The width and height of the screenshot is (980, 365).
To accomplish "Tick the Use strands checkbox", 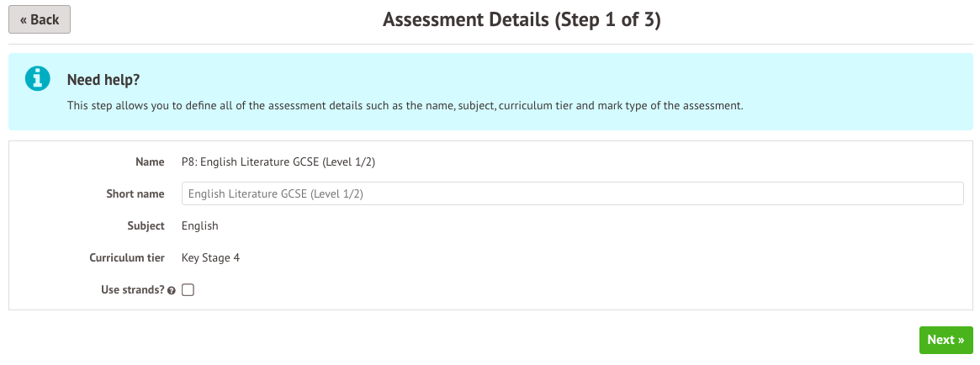I will pos(188,290).
